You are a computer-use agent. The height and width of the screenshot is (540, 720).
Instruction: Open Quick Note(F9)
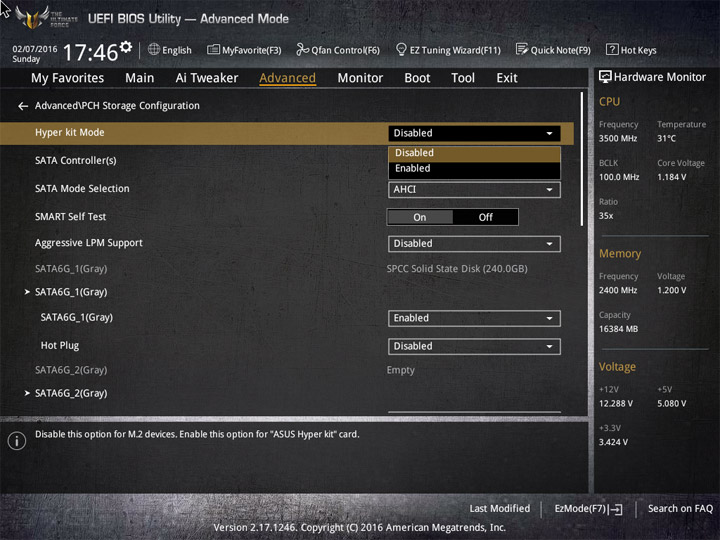point(553,50)
